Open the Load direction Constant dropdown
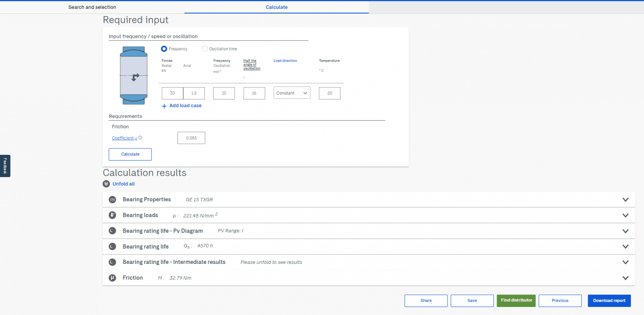The image size is (644, 315). tap(292, 93)
